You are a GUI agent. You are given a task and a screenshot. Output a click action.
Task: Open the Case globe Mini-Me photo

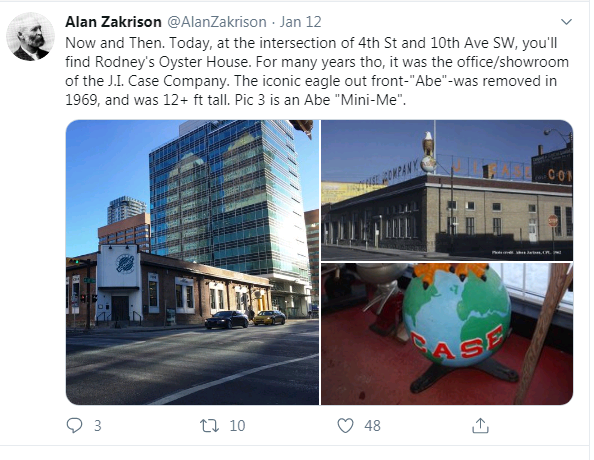click(x=447, y=334)
